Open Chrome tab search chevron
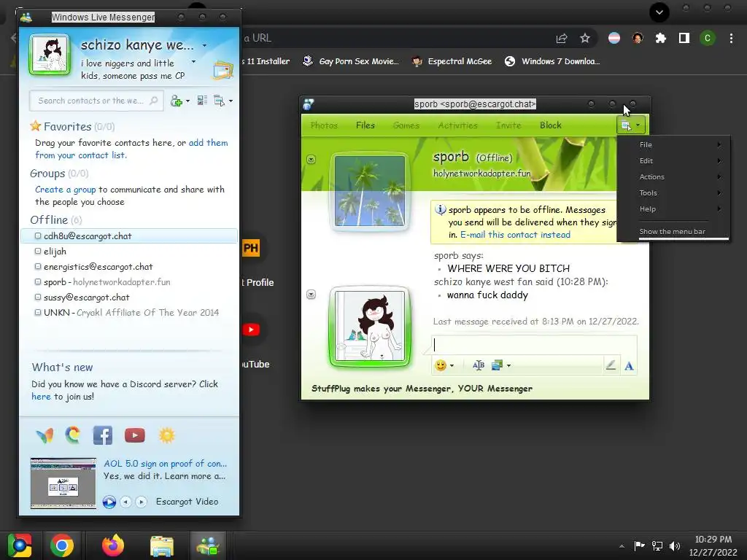This screenshot has height=560, width=747. tap(659, 12)
